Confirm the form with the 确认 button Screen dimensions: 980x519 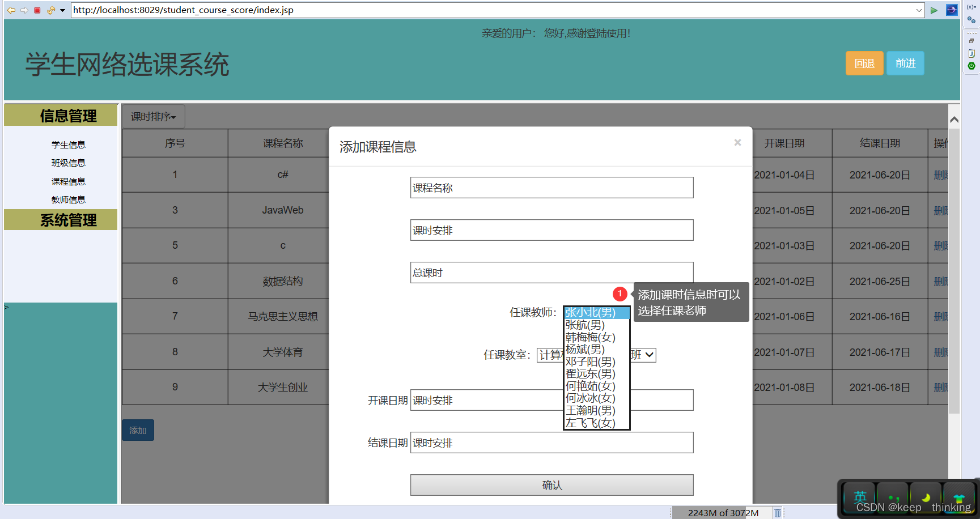[x=551, y=485]
